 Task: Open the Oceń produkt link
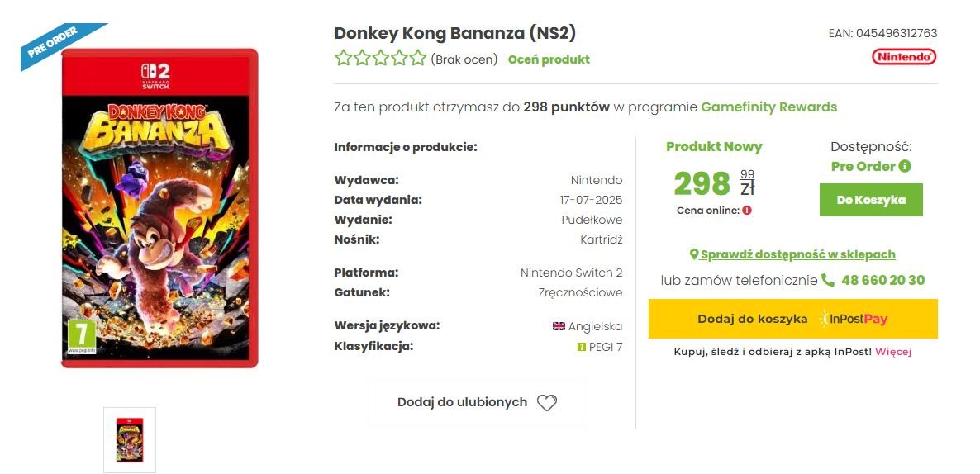click(549, 59)
